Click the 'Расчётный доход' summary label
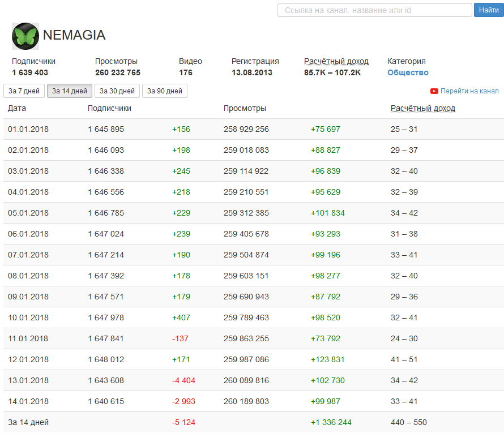 336,61
